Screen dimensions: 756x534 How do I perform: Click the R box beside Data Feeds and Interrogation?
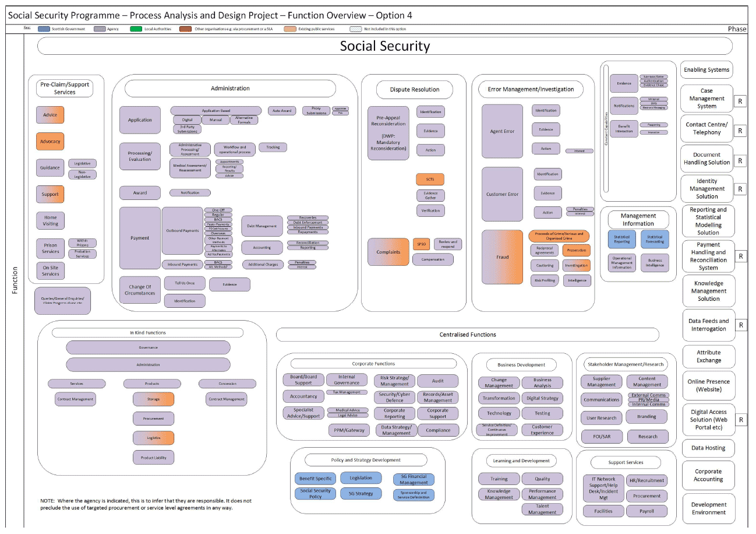pos(740,325)
